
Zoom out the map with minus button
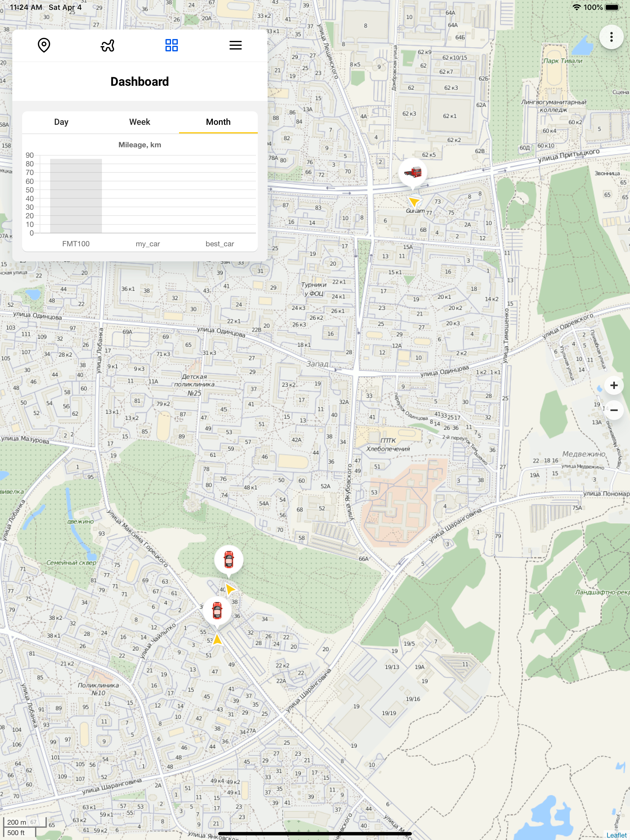614,410
